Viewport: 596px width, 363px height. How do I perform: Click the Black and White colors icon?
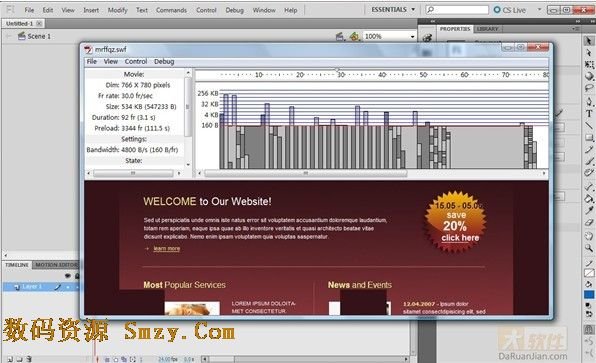pos(589,305)
